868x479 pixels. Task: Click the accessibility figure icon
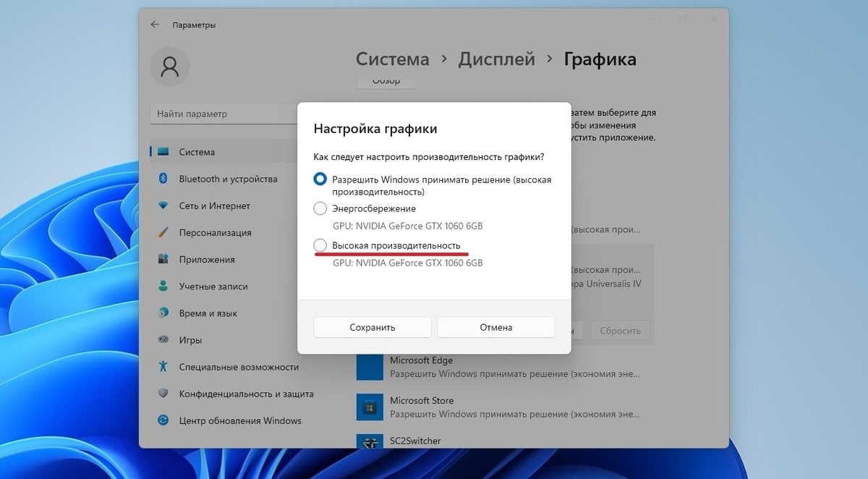pyautogui.click(x=163, y=367)
